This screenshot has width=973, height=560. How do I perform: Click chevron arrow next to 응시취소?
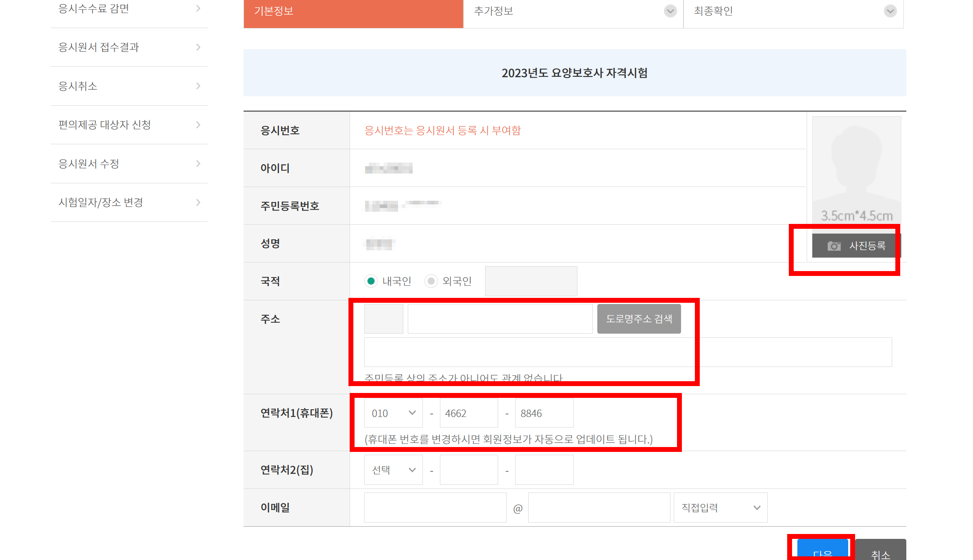pos(198,86)
